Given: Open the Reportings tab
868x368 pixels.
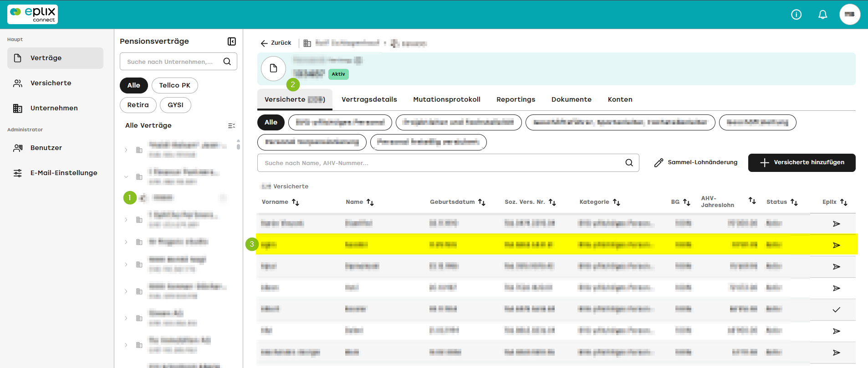Looking at the screenshot, I should [516, 99].
